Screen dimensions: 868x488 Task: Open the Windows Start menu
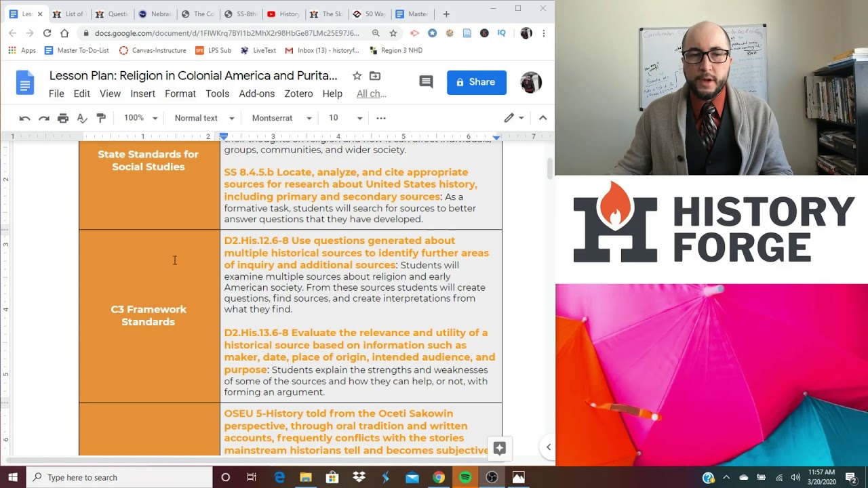(x=13, y=477)
